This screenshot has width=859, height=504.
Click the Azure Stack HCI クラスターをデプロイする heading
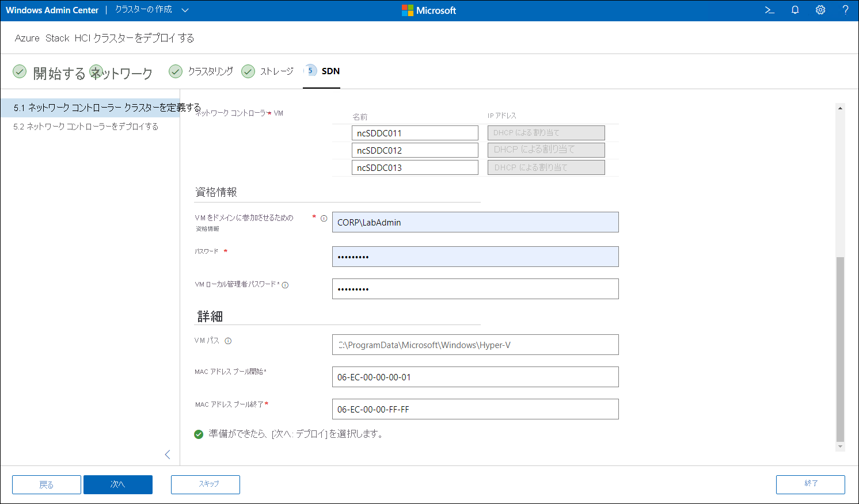click(104, 38)
